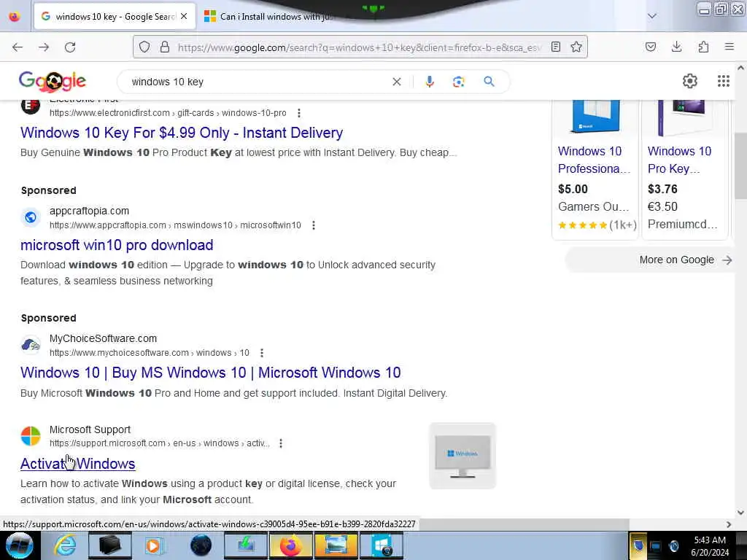This screenshot has height=560, width=747.
Task: Click the Google doodle logo
Action: click(x=53, y=82)
